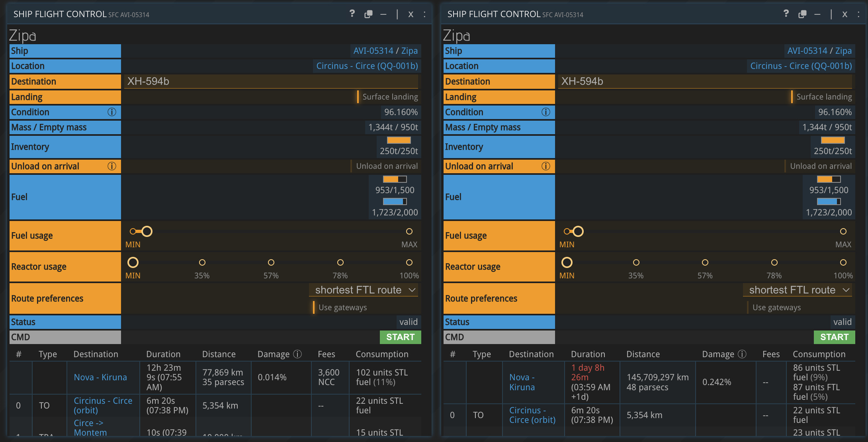Click pop-out window icon in left panel
This screenshot has width=868, height=442.
[x=368, y=14]
